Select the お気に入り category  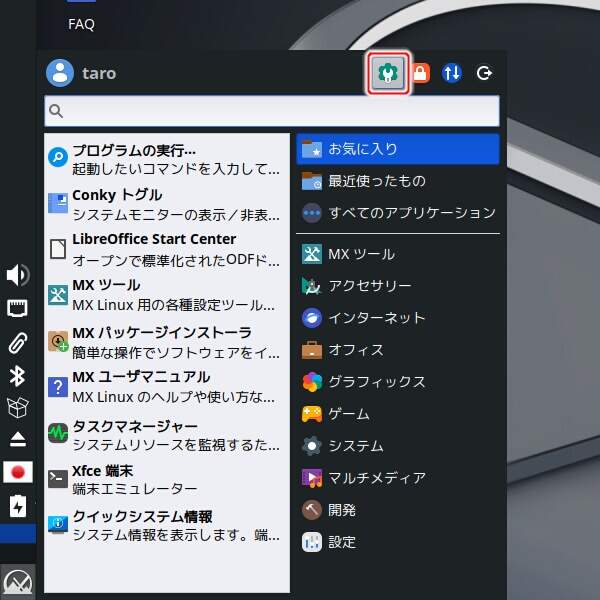(398, 149)
